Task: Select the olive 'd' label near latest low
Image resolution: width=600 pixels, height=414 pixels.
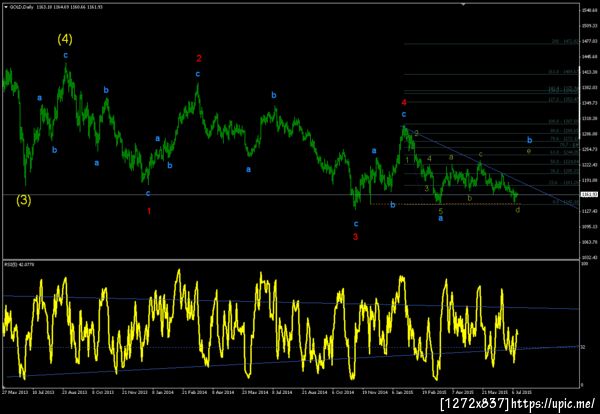Action: tap(518, 210)
